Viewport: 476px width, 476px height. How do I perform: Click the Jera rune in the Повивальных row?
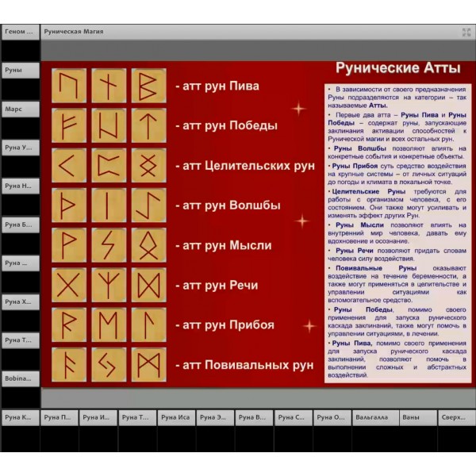point(109,365)
